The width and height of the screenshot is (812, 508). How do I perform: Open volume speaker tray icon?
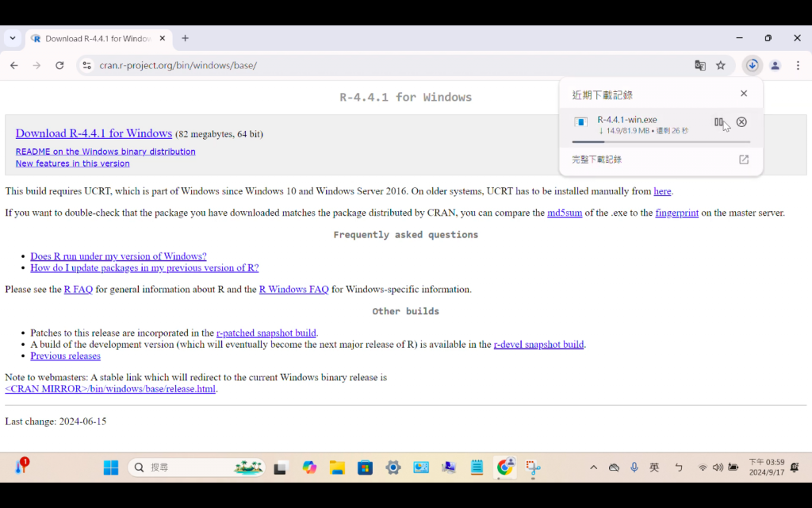tap(718, 468)
